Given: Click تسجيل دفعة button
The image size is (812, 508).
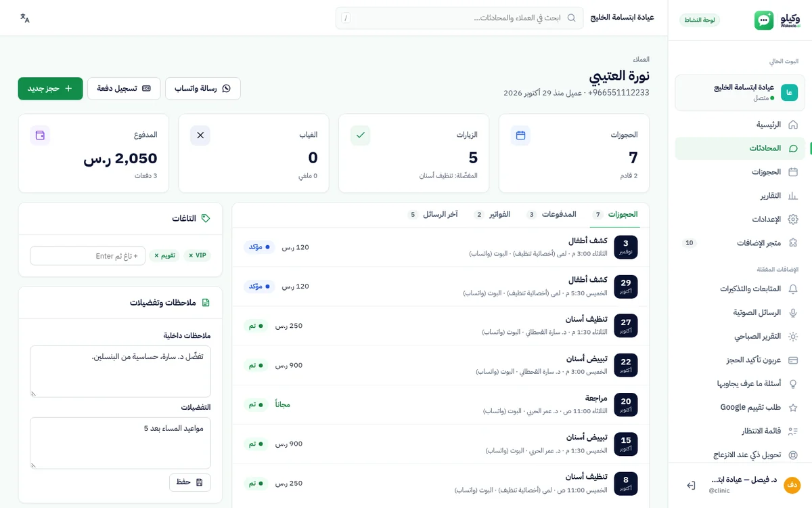Looking at the screenshot, I should tap(124, 89).
